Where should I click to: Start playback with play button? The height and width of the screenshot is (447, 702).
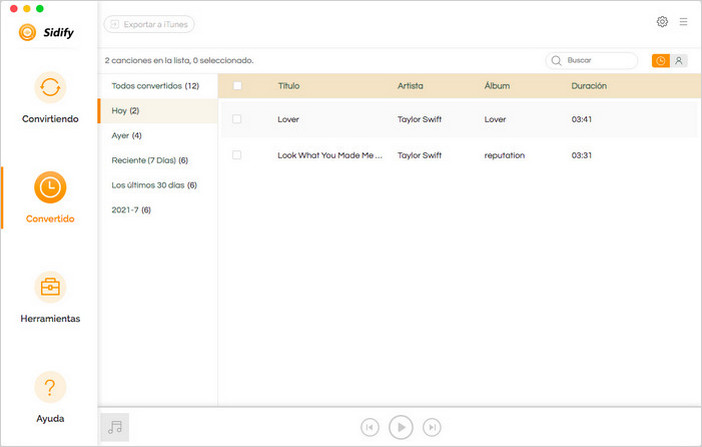pos(401,427)
